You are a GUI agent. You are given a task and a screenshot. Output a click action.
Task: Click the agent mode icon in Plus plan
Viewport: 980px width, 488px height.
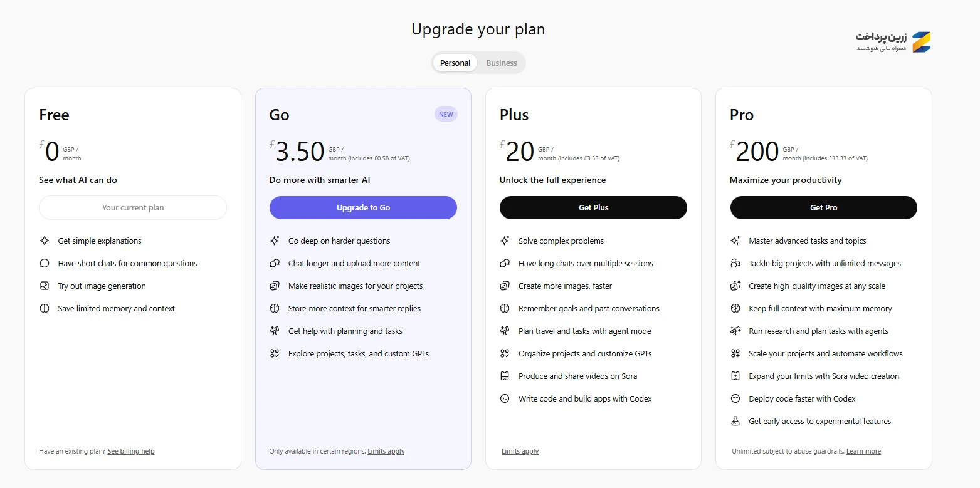pyautogui.click(x=505, y=331)
